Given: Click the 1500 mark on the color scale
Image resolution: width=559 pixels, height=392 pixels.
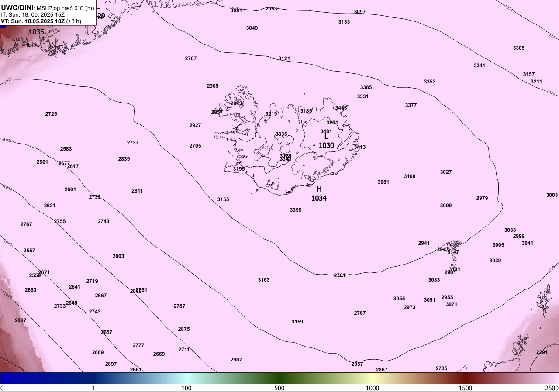Looking at the screenshot, I should (x=466, y=388).
